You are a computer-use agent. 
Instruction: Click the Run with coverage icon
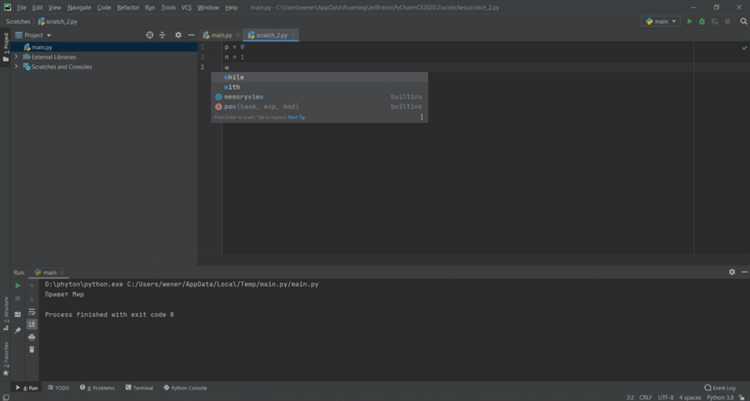[715, 22]
